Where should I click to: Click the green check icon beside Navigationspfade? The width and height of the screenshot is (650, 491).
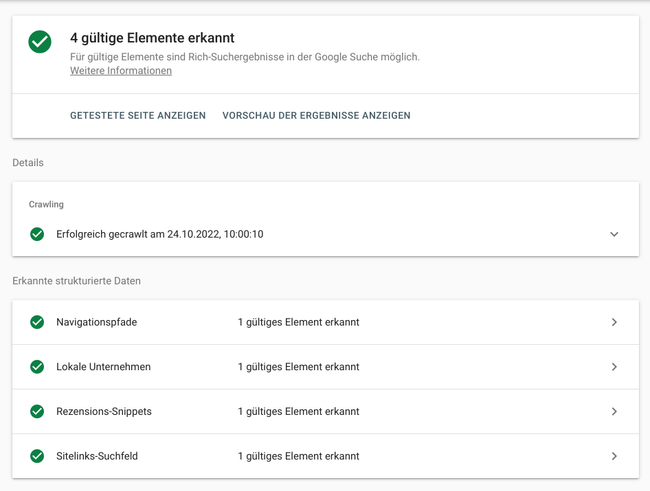click(x=37, y=322)
